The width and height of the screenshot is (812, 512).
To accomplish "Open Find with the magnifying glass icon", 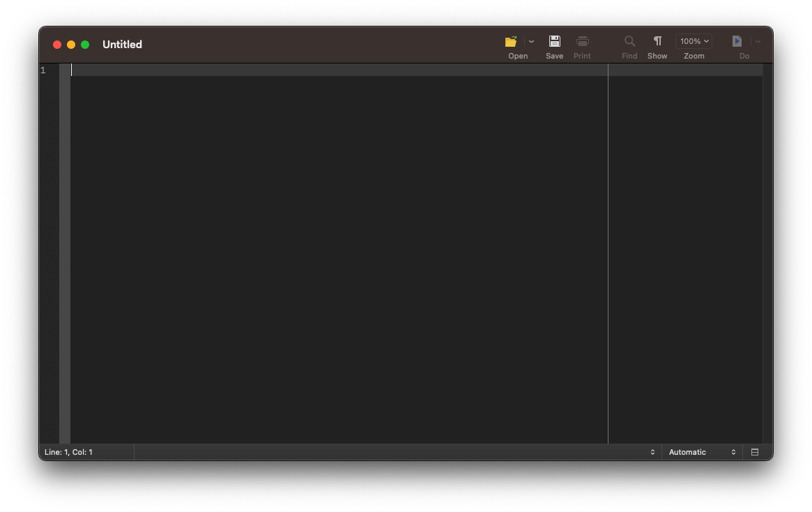I will click(x=629, y=41).
